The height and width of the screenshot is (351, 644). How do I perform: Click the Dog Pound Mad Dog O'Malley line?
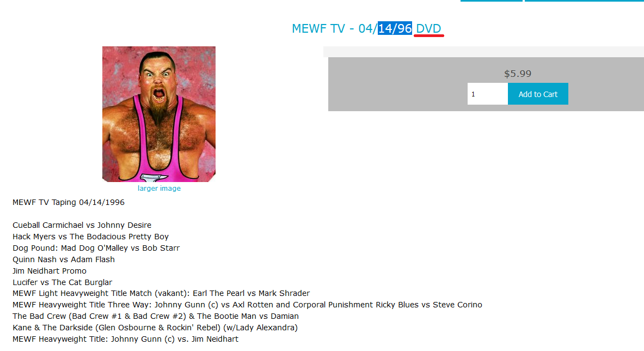tap(96, 248)
